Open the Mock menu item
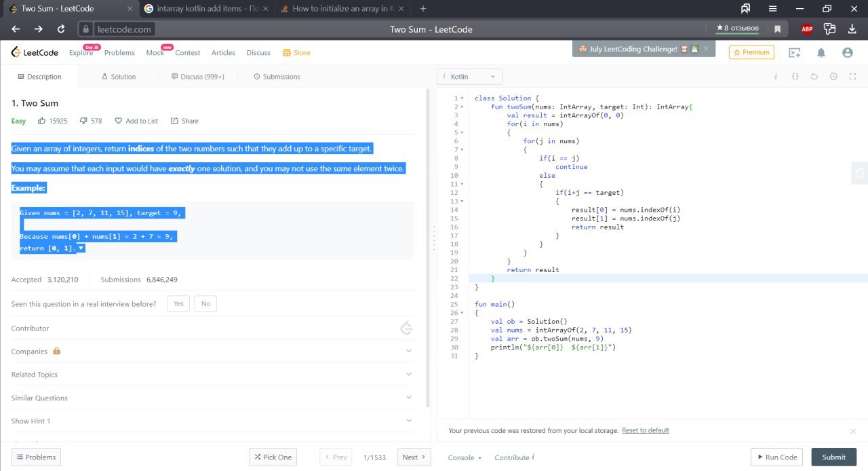868x471 pixels. pos(155,52)
